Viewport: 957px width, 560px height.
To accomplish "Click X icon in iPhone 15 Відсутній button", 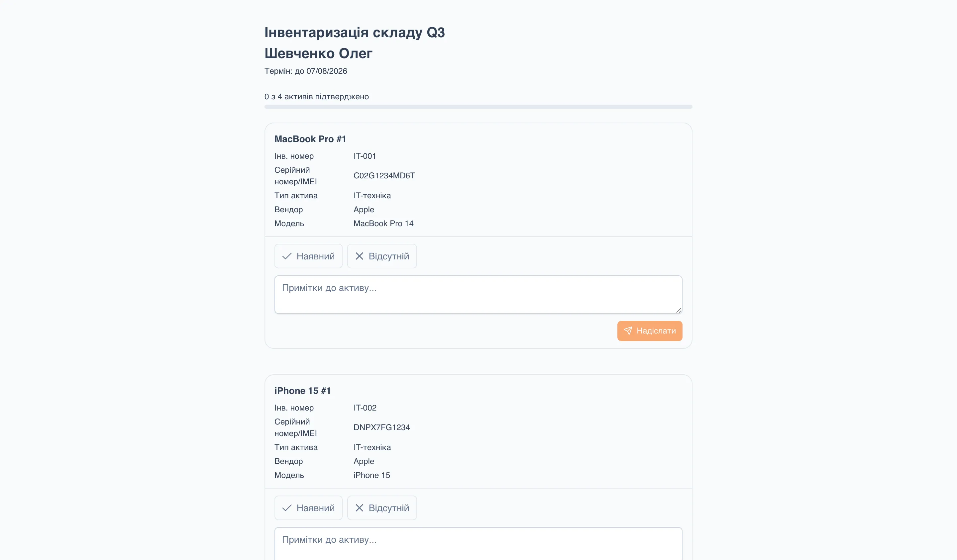I will pyautogui.click(x=359, y=508).
